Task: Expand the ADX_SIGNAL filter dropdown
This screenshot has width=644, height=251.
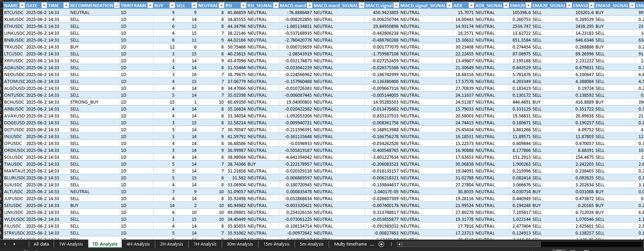Action: coord(506,6)
